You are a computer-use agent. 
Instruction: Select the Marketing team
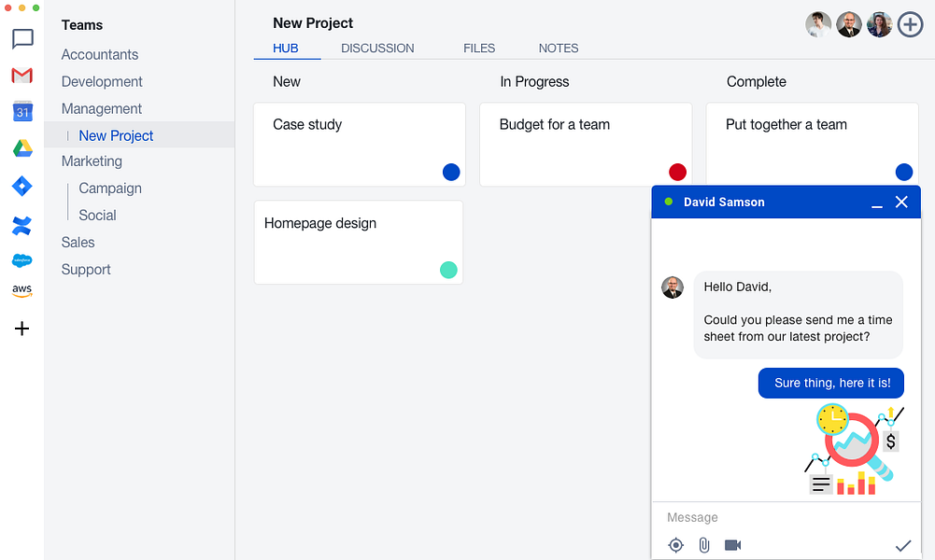pyautogui.click(x=92, y=161)
